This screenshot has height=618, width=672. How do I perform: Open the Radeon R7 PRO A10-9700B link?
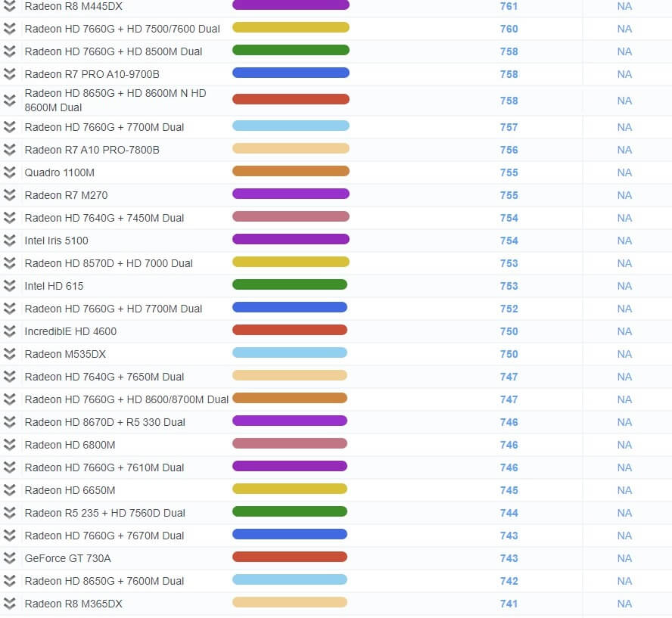coord(92,75)
